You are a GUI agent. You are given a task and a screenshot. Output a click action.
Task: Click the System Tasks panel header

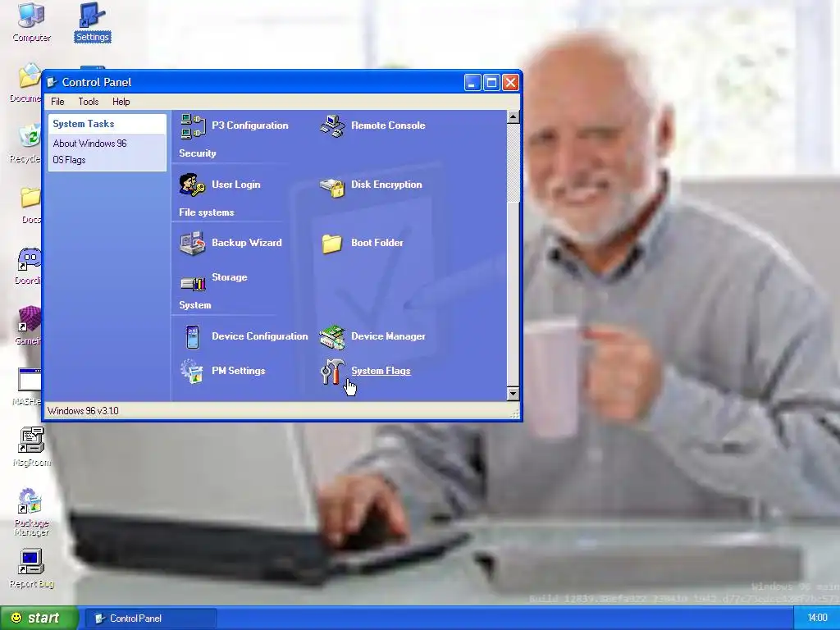point(107,124)
